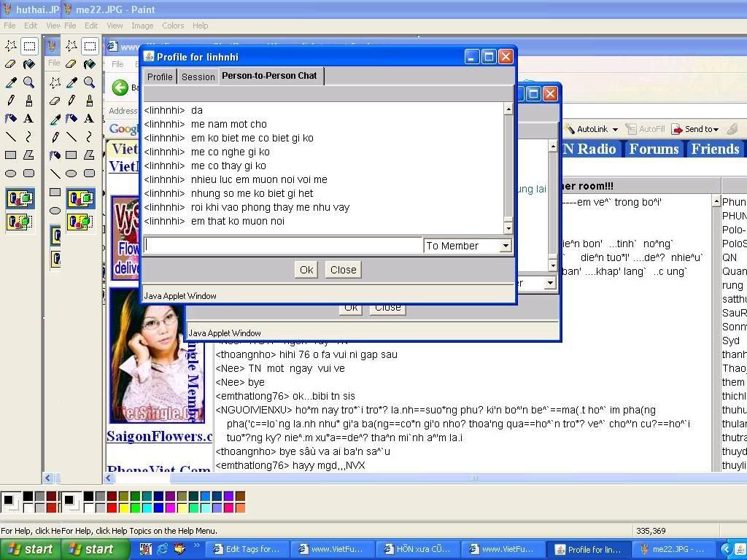
Task: Select user "QN" in the member list
Action: click(729, 257)
